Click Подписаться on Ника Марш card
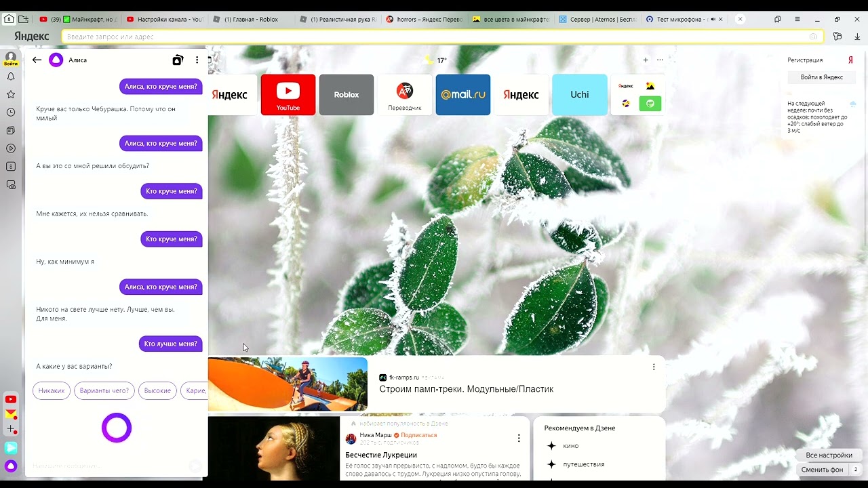 [418, 435]
